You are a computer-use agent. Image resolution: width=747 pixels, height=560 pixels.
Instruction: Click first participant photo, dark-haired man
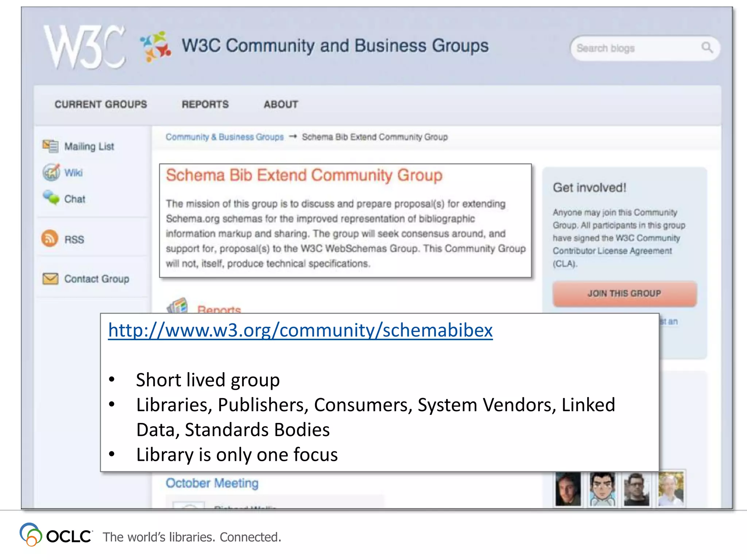click(x=568, y=489)
